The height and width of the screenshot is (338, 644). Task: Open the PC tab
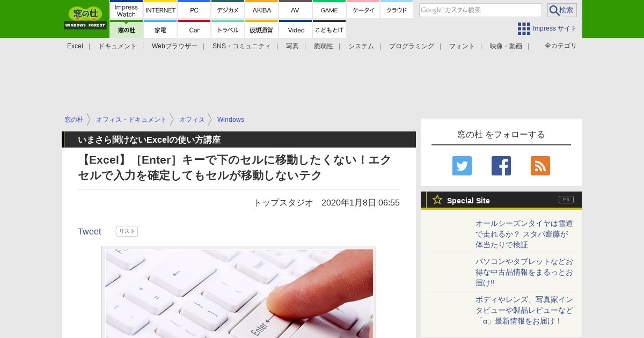(194, 10)
